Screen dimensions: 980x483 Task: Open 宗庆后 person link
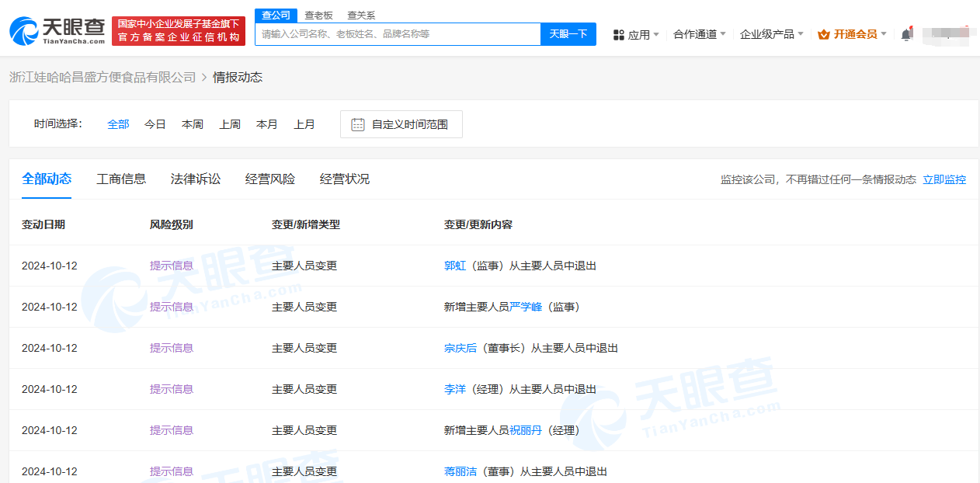(460, 348)
